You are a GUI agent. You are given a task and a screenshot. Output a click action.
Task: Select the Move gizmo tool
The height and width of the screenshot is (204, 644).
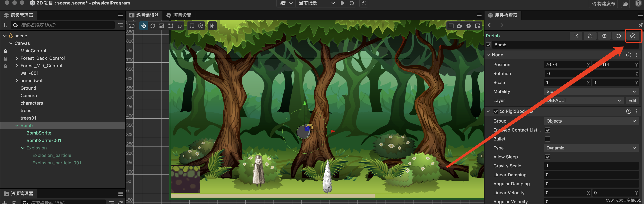tap(143, 26)
